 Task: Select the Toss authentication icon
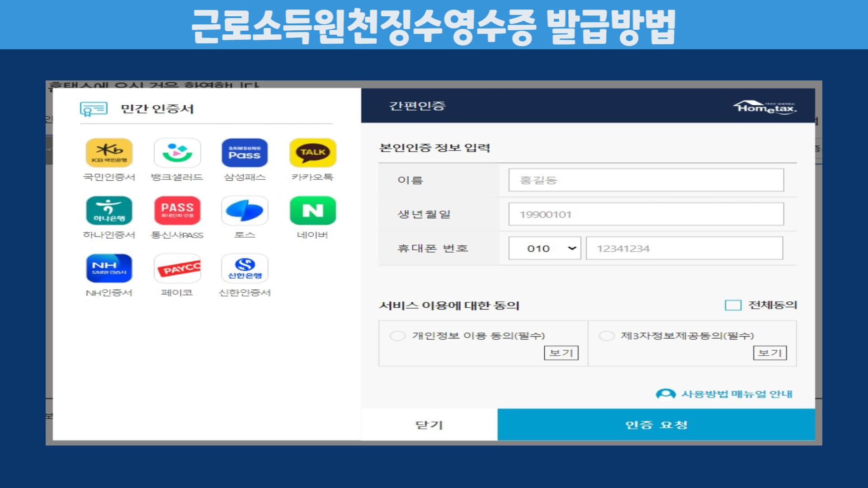click(x=245, y=211)
